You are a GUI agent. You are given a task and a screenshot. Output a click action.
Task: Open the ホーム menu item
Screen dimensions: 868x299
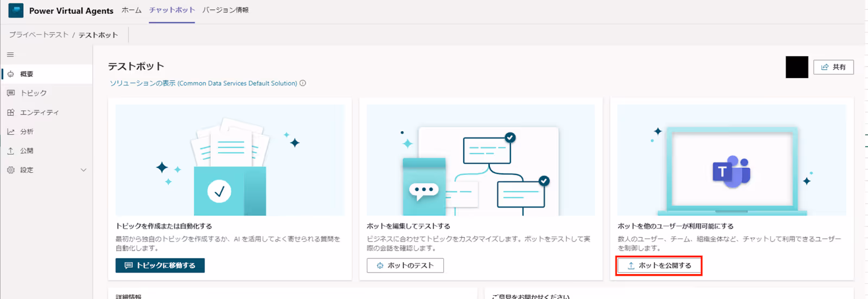point(131,10)
